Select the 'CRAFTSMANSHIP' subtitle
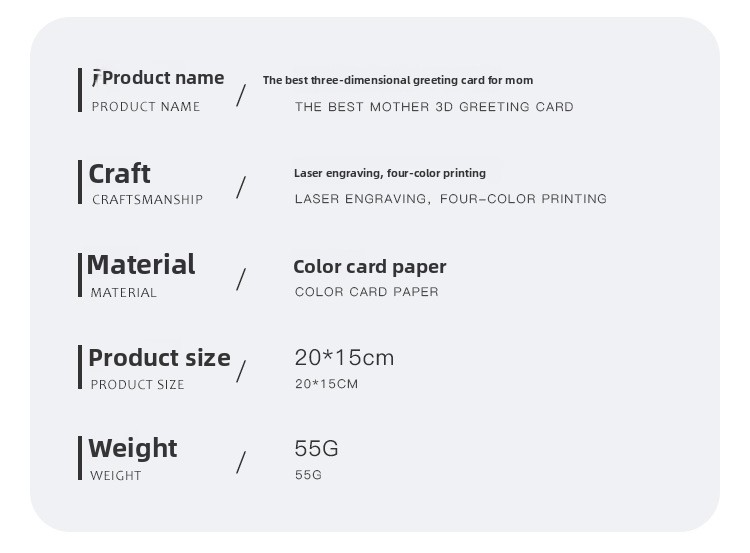750x553 pixels. coord(147,199)
